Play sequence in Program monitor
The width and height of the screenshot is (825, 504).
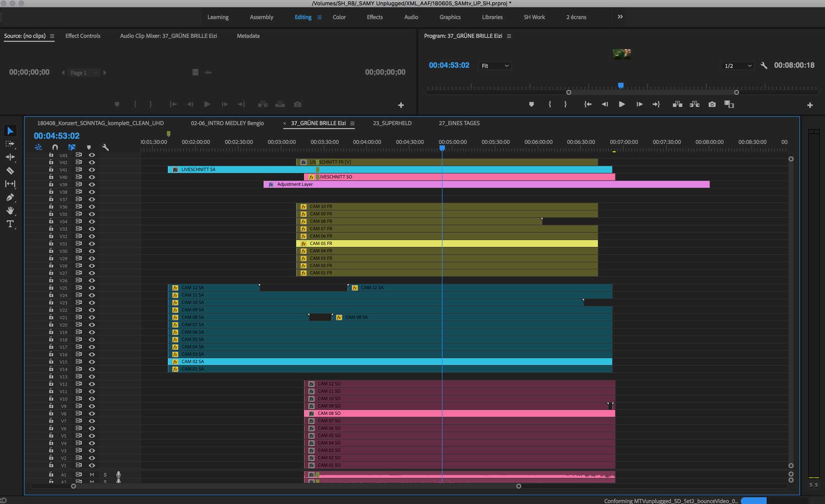(x=621, y=104)
